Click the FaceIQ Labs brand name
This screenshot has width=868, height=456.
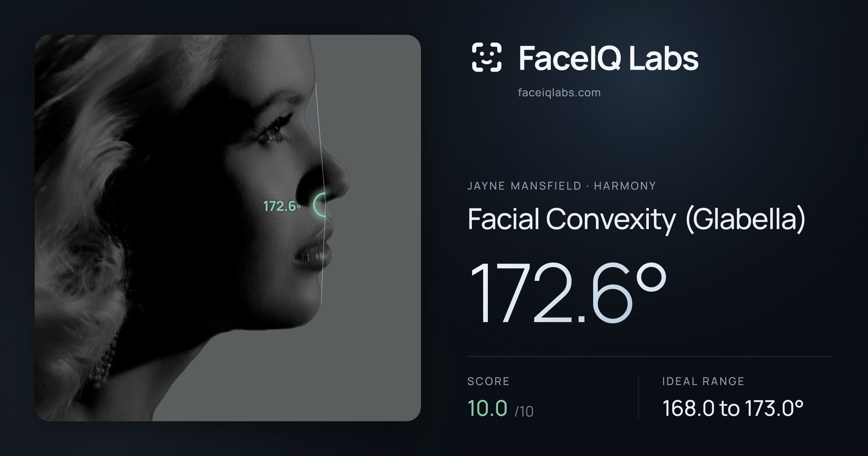click(x=608, y=58)
